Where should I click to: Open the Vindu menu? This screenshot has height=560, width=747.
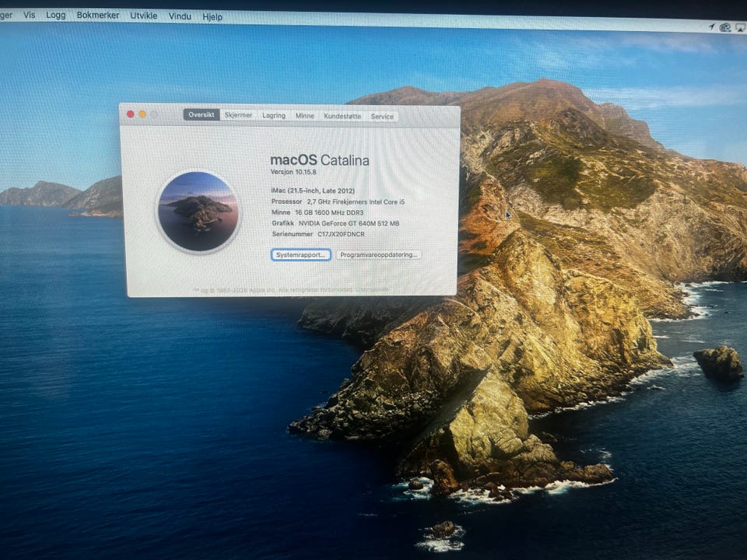[180, 16]
